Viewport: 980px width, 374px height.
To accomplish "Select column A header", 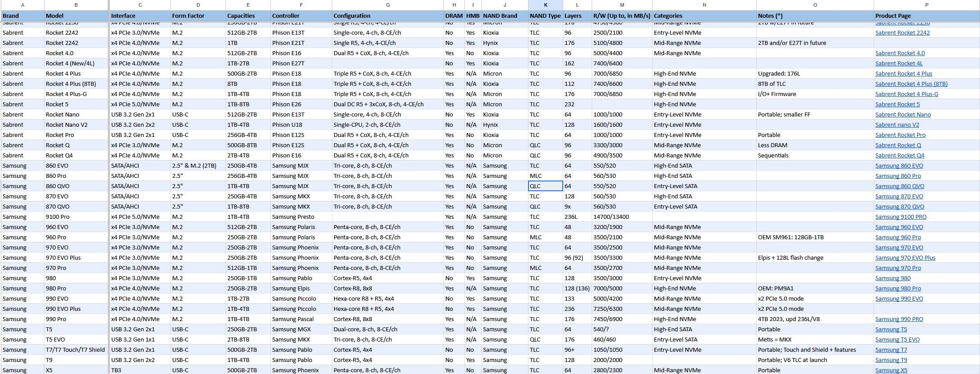I will click(x=23, y=5).
